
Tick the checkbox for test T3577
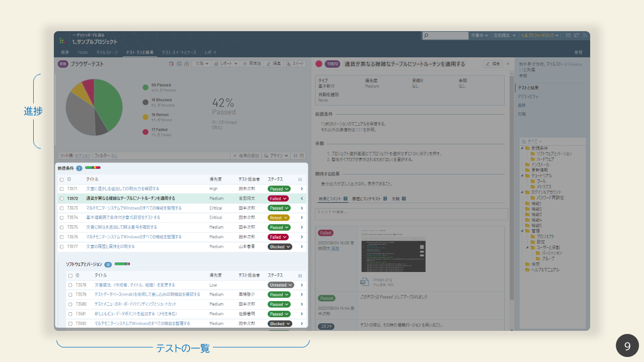(62, 247)
